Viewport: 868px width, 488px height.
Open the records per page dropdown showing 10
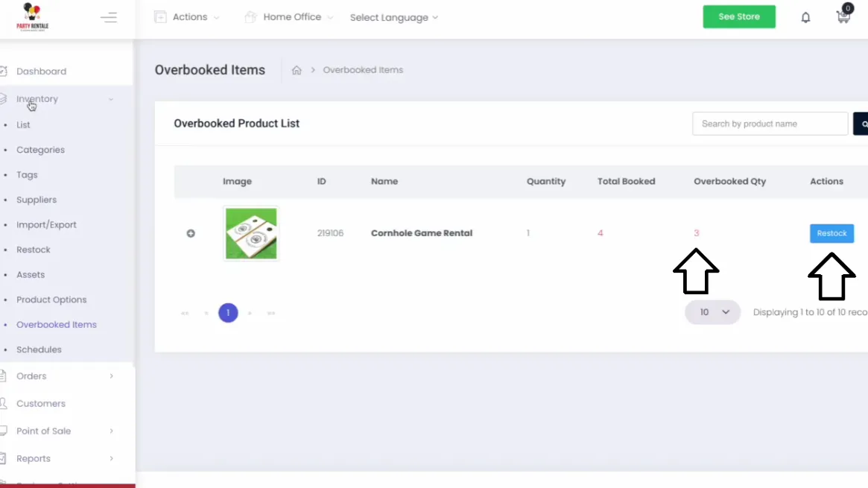712,312
